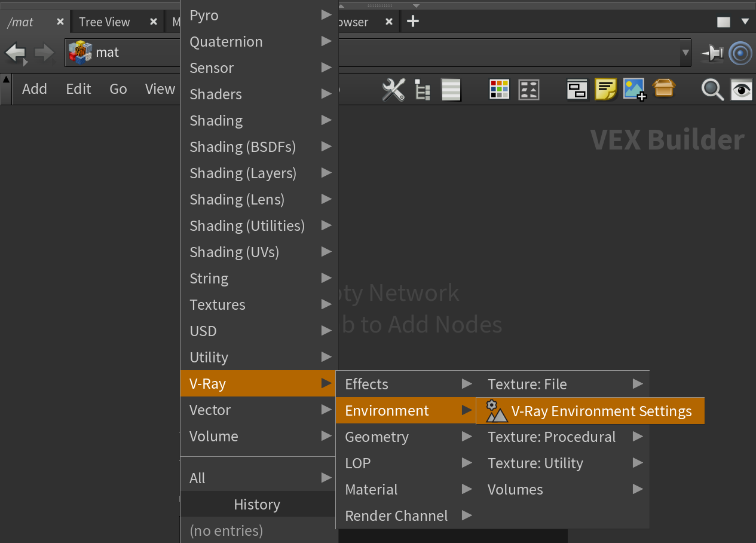This screenshot has width=756, height=543.
Task: Open the path bar dropdown arrow
Action: click(685, 53)
